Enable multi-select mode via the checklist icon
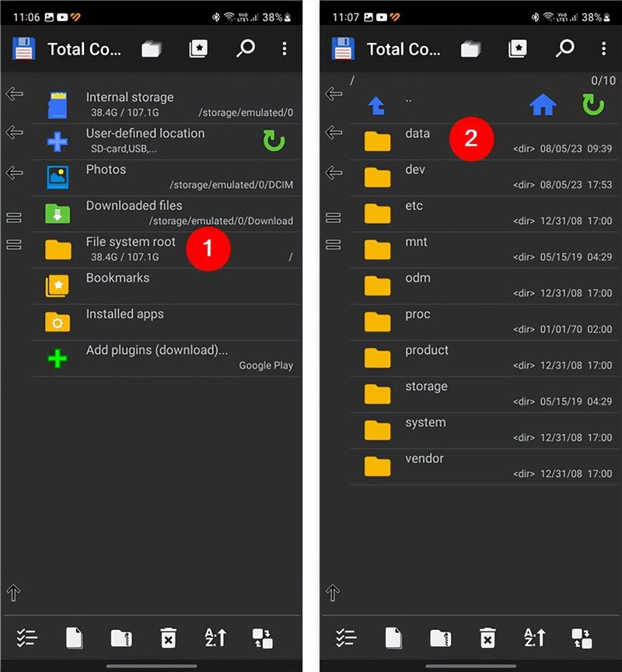Viewport: 622px width, 672px height. 27,638
